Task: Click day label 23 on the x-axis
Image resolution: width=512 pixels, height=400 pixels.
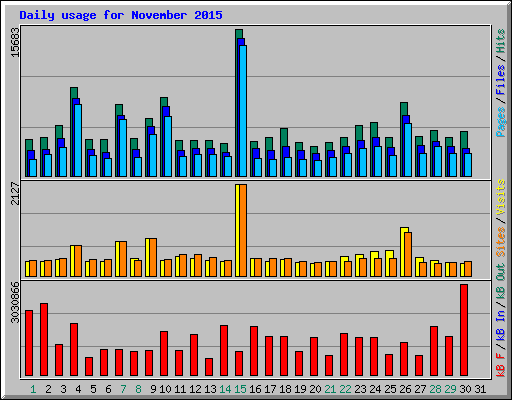Action: (360, 389)
